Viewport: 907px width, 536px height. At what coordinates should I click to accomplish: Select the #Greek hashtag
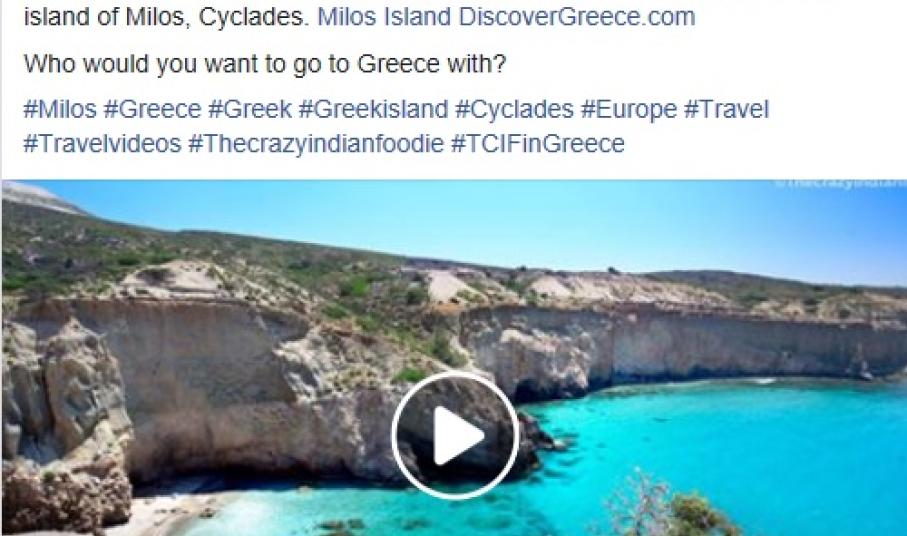click(x=250, y=109)
